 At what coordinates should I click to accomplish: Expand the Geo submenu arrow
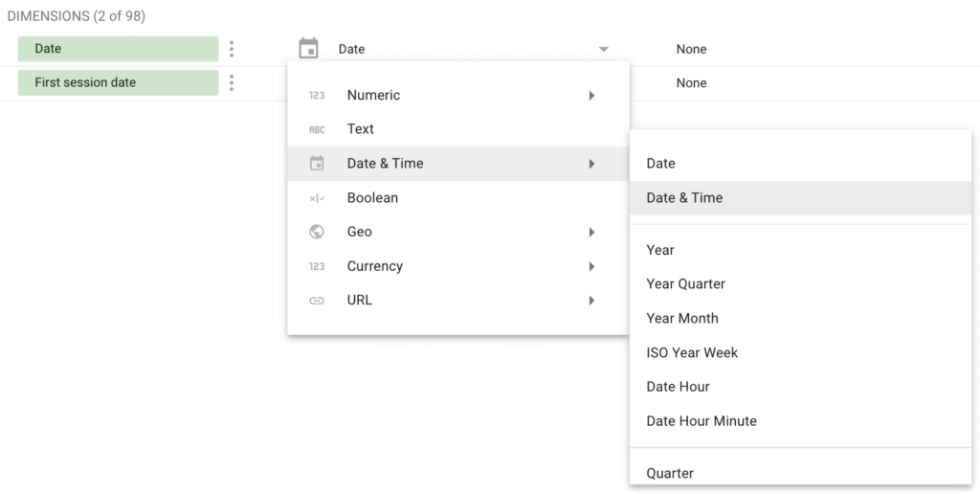tap(591, 232)
